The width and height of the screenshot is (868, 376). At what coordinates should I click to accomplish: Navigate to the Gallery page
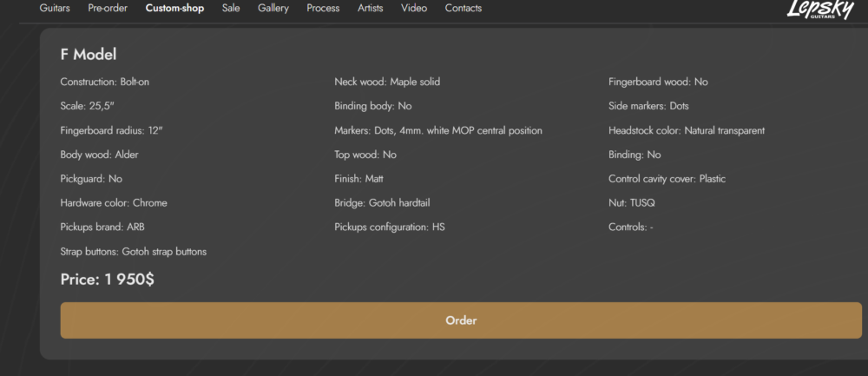pyautogui.click(x=273, y=9)
